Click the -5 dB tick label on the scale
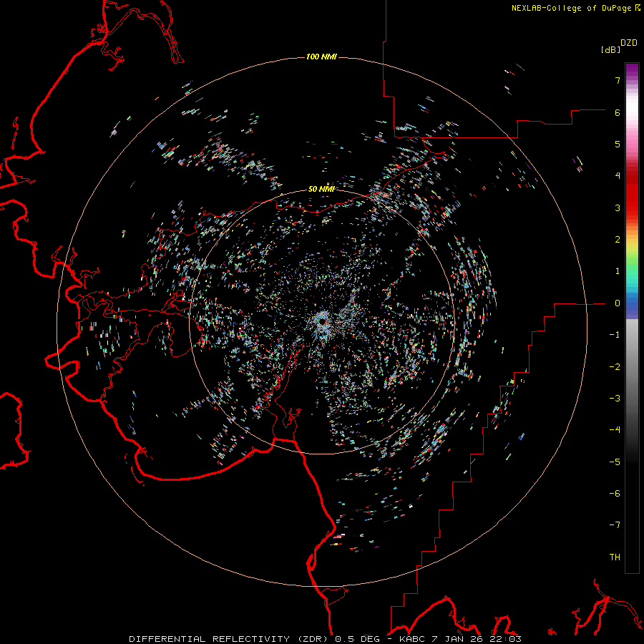Image resolution: width=644 pixels, height=644 pixels. click(x=615, y=462)
